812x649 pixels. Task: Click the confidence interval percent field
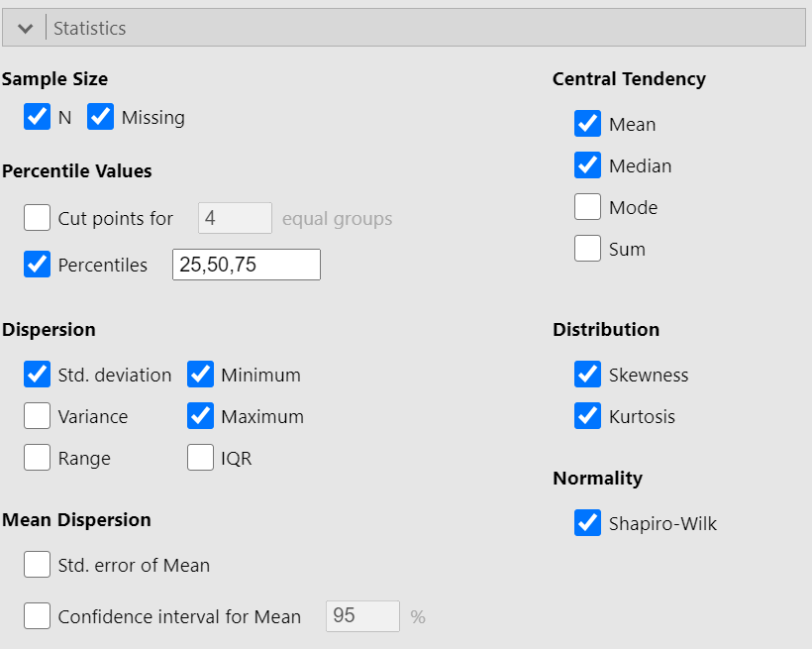[x=362, y=616]
